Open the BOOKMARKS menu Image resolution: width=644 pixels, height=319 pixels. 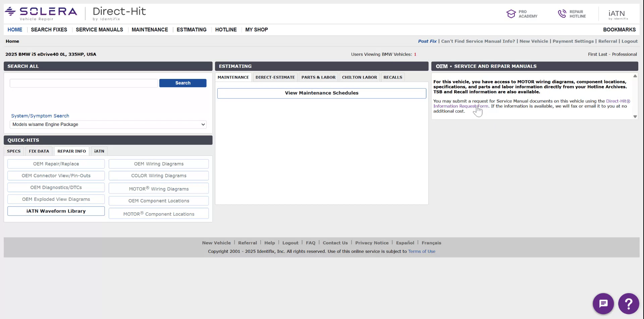(619, 30)
